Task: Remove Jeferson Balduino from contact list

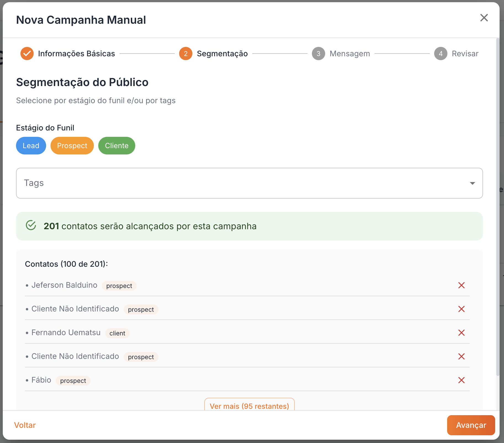Action: click(x=461, y=285)
